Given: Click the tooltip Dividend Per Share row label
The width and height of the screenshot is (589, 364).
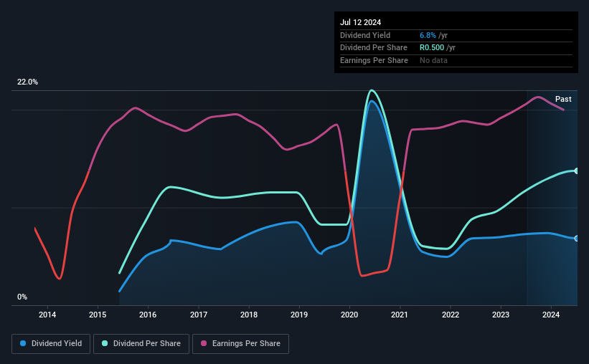Looking at the screenshot, I should (x=374, y=48).
